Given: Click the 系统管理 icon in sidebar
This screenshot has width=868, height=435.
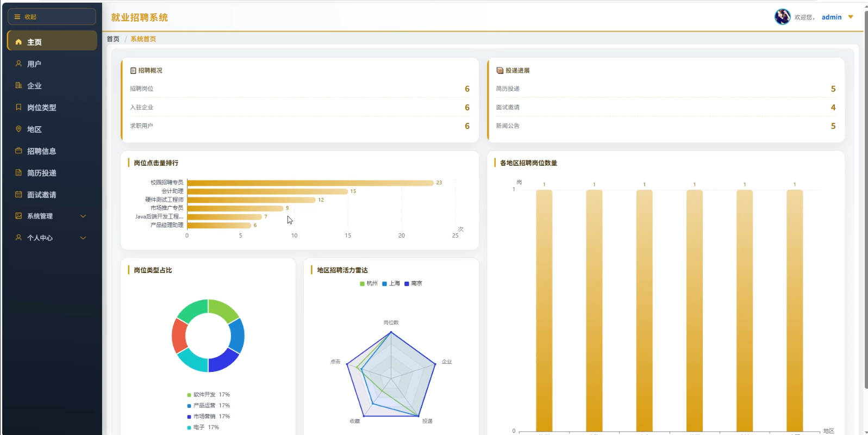Looking at the screenshot, I should pyautogui.click(x=18, y=216).
